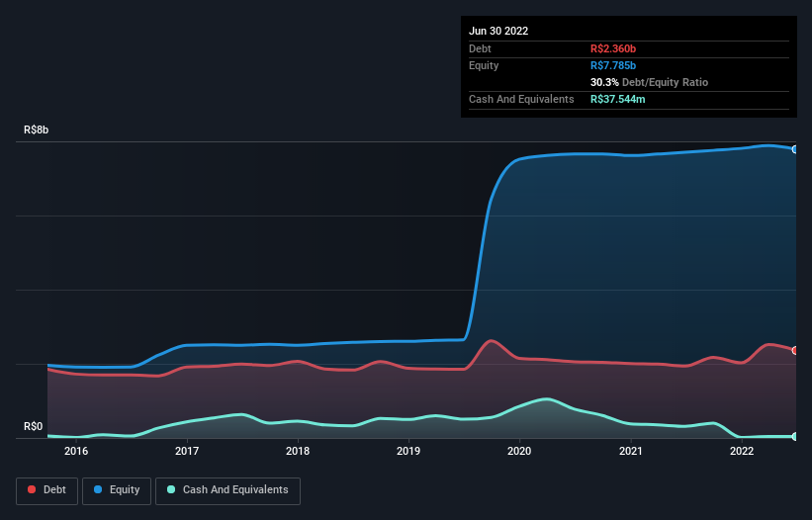Click the Equity label in the tooltip

coord(484,65)
